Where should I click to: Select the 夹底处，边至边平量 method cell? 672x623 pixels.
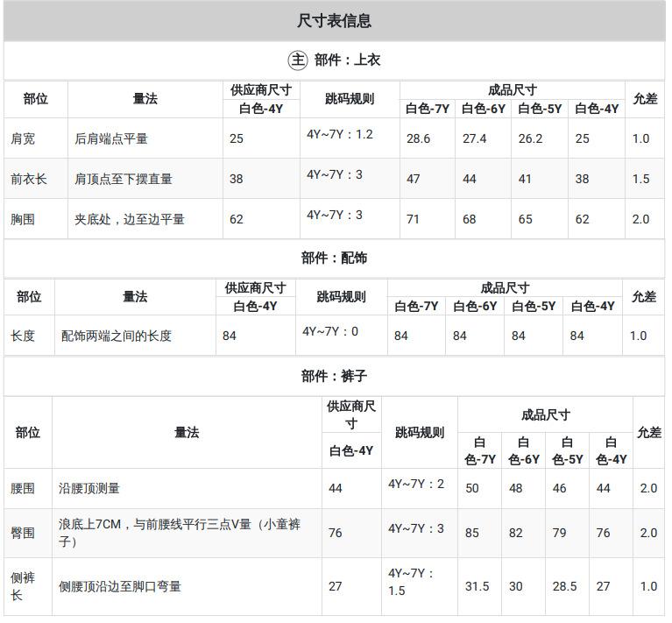pos(130,219)
